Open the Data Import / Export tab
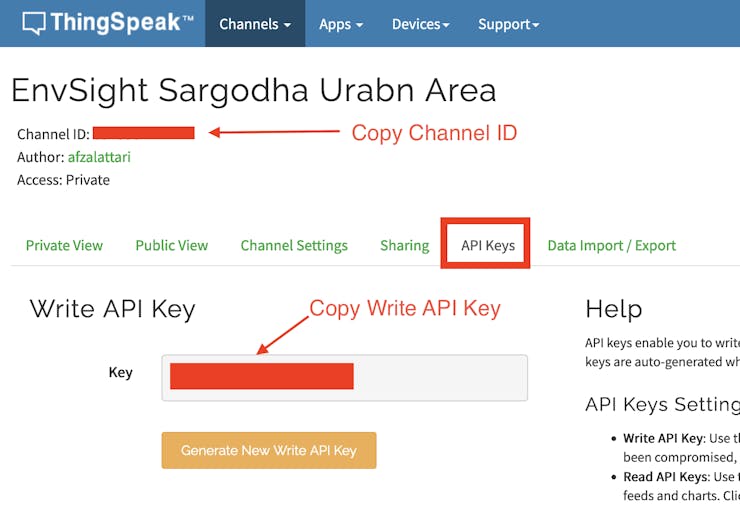The image size is (740, 505). coord(611,245)
